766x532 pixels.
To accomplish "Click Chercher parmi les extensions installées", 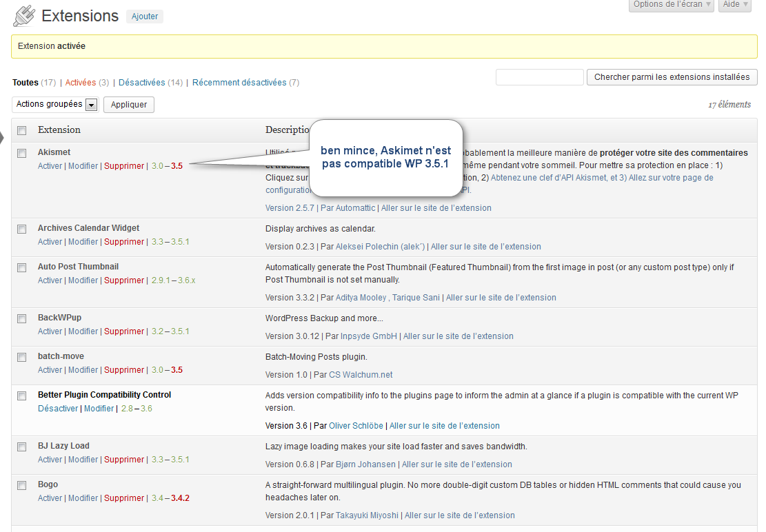I will 672,77.
